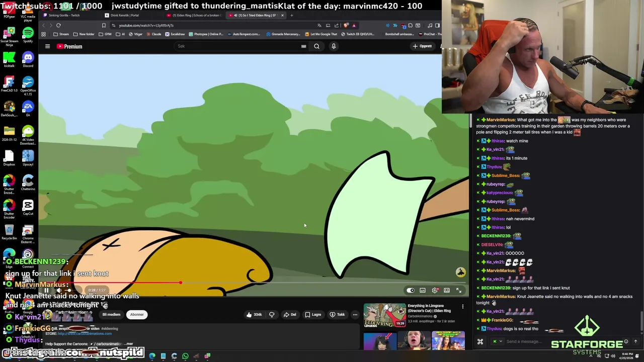The height and width of the screenshot is (362, 644).
Task: Switch to Elden Ring Echoes tab
Action: click(x=196, y=15)
